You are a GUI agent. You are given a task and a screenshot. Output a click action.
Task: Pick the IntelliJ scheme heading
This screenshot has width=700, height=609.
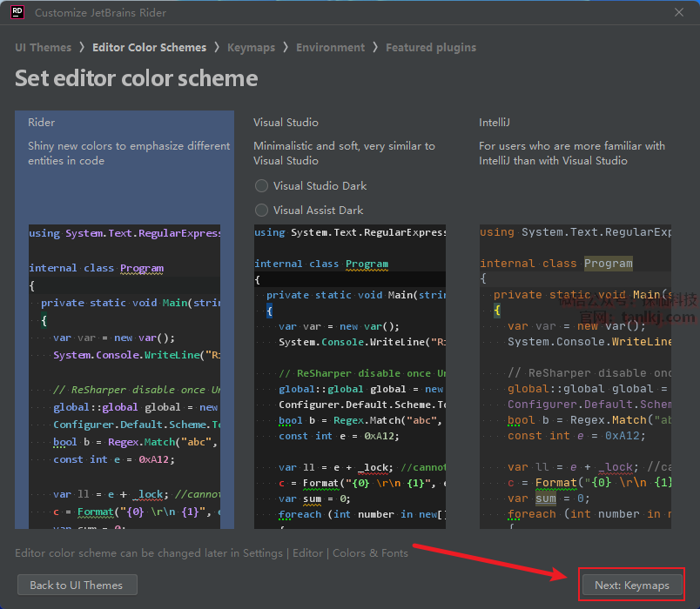(497, 123)
